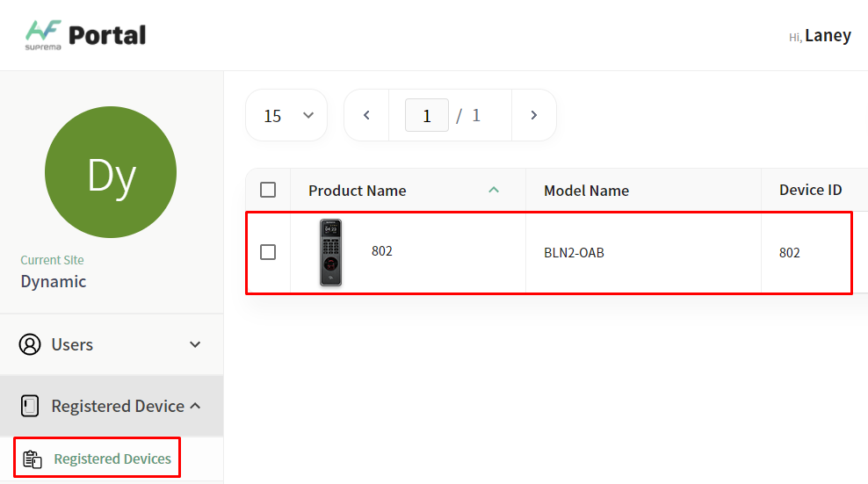Viewport: 868px width, 484px height.
Task: Click the Laney username in header
Action: [x=828, y=35]
